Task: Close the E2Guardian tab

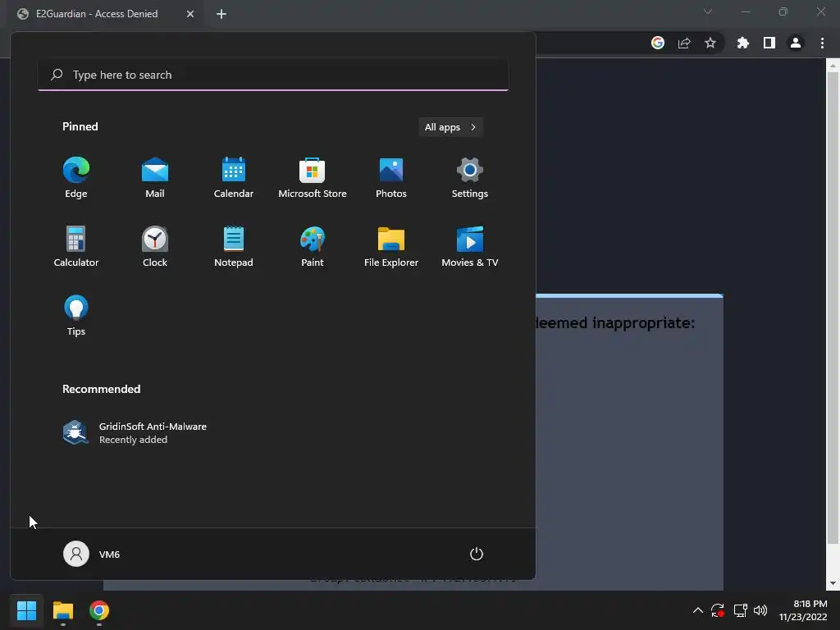Action: 190,14
